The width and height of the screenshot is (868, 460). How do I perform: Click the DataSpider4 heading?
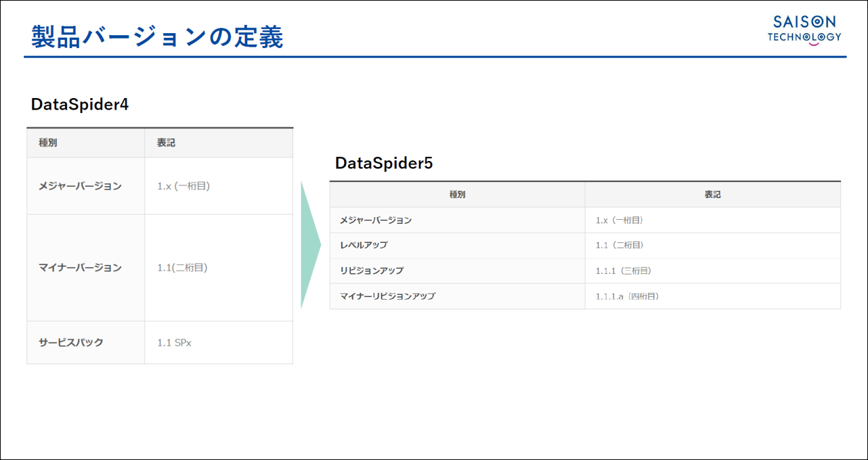80,105
